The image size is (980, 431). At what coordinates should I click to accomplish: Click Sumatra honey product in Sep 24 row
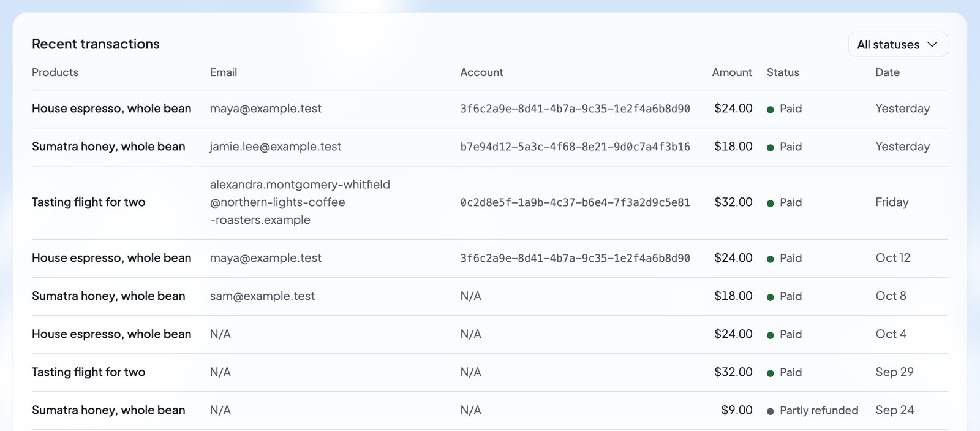108,410
